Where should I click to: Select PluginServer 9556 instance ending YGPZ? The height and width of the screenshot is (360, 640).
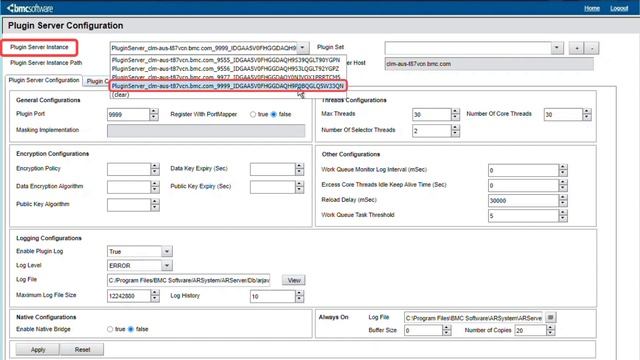click(x=226, y=69)
